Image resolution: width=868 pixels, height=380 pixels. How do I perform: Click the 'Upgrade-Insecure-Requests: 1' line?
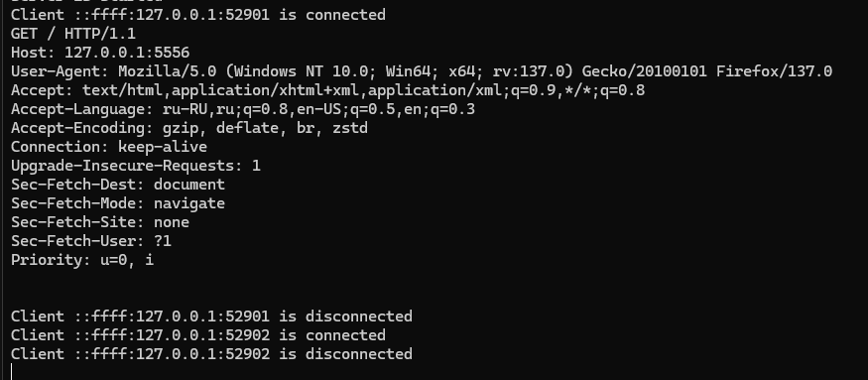point(136,166)
